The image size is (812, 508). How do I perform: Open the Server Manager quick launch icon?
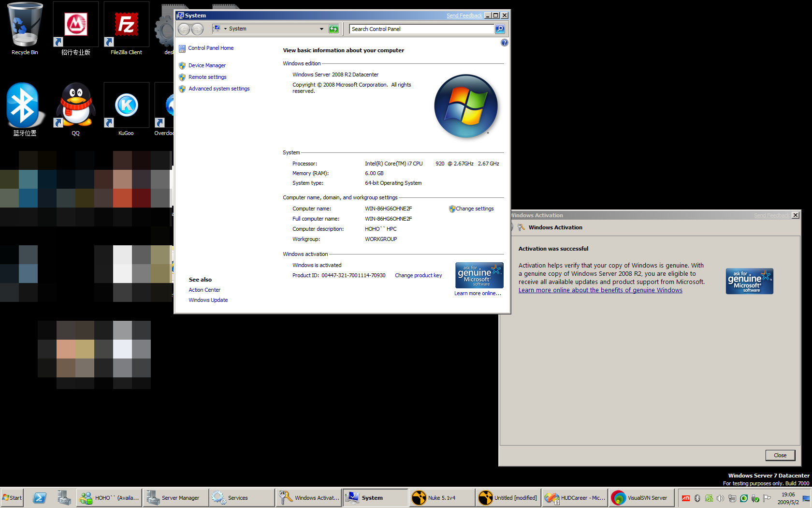(63, 497)
